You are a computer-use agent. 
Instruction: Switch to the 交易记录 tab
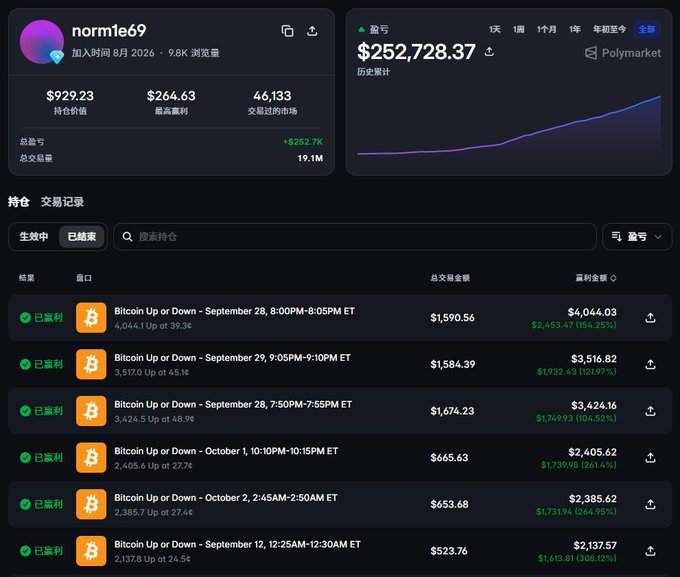point(62,202)
